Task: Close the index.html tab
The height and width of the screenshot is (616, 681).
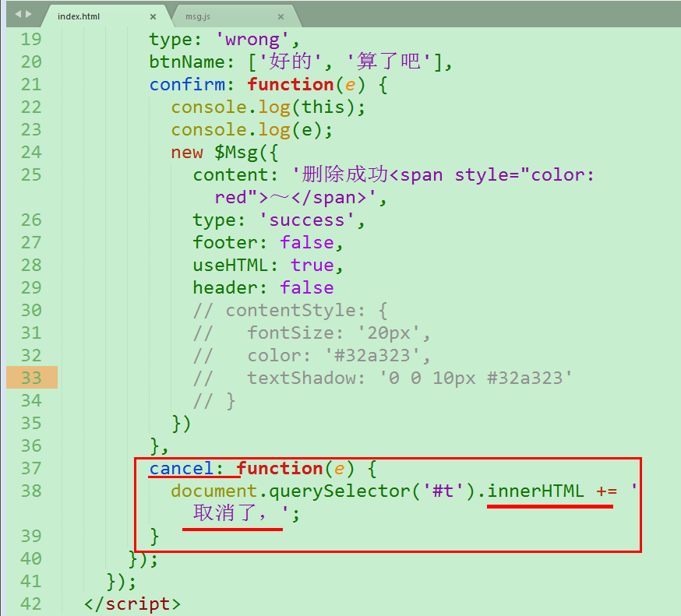Action: (x=153, y=16)
